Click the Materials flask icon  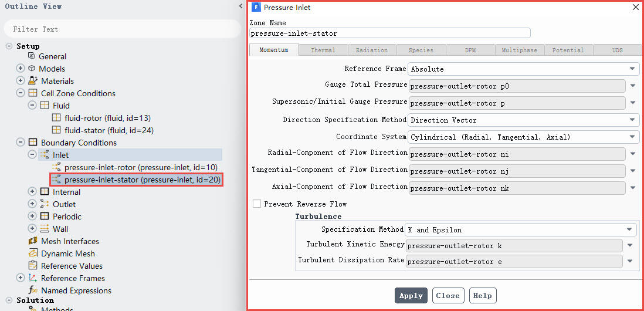coord(33,81)
